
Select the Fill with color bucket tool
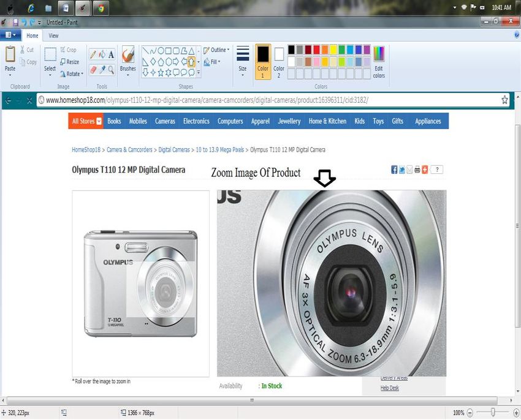pos(102,54)
